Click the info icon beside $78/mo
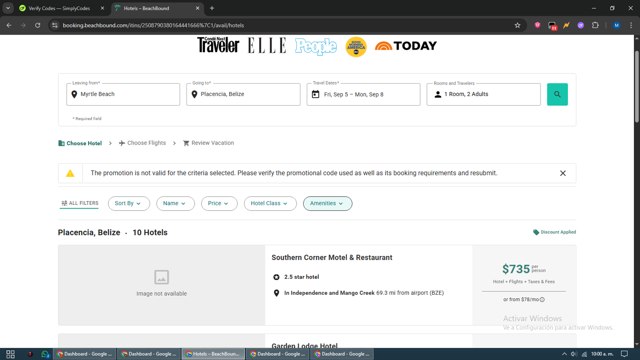Screen dimensions: 640x360 (542, 300)
